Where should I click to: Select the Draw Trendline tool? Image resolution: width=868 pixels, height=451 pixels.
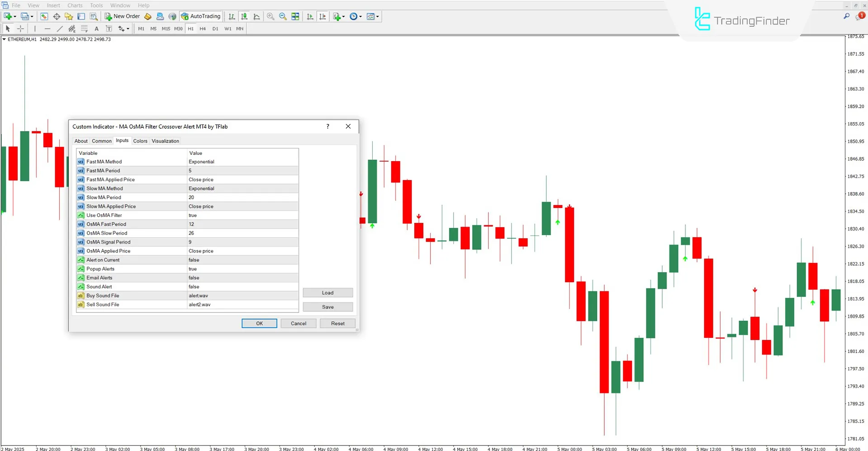point(59,29)
